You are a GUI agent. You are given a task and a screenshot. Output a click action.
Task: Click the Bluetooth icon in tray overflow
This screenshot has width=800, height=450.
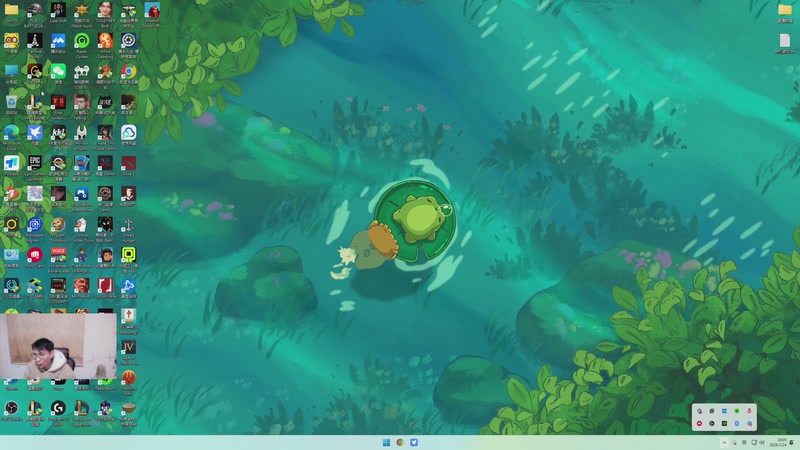click(737, 423)
